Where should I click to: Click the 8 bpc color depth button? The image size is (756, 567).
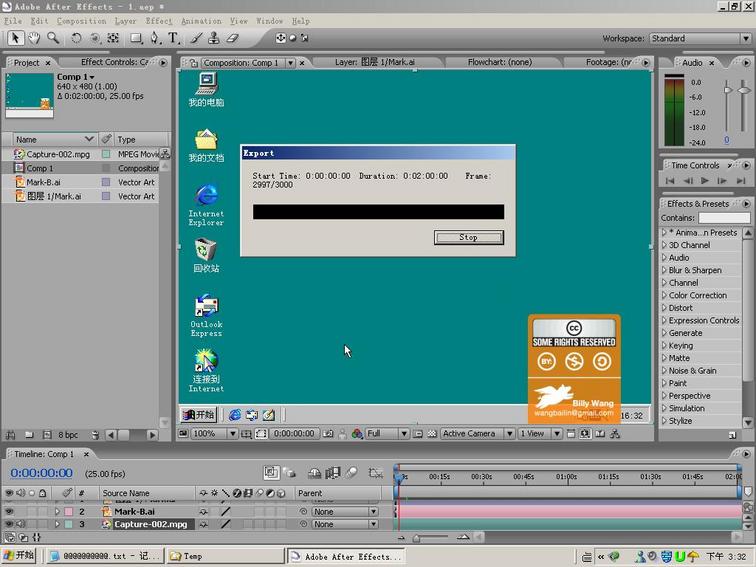(x=68, y=435)
